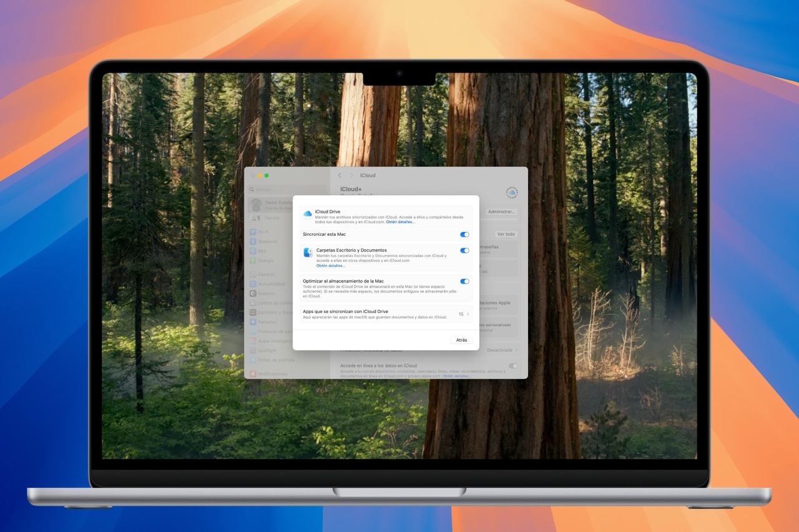Toggle Accede en línea a los datos switch
799x532 pixels.
[x=513, y=366]
